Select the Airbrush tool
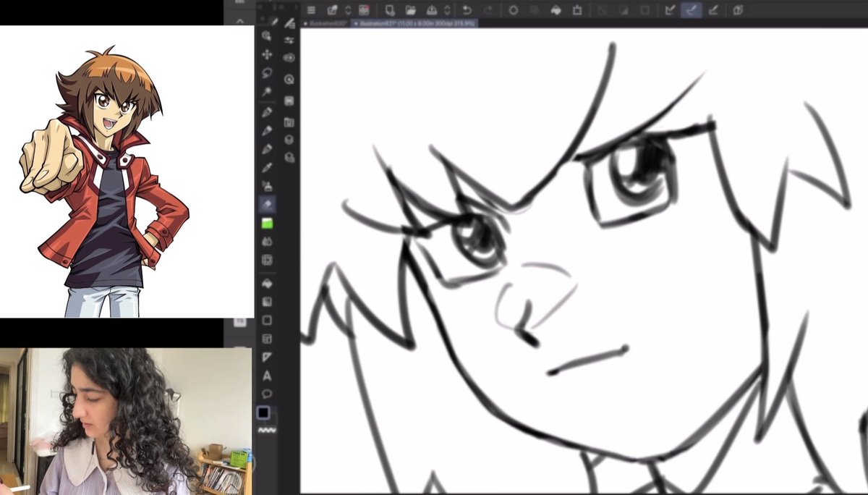The width and height of the screenshot is (868, 495). pyautogui.click(x=267, y=168)
